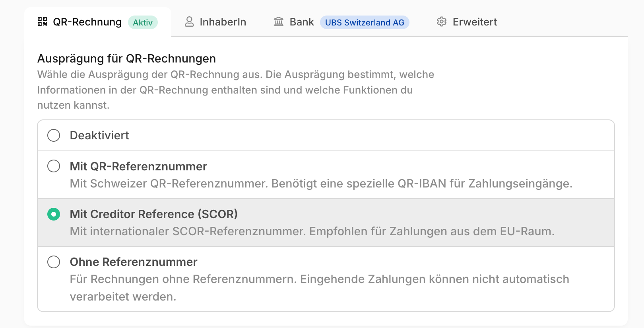Click the Ohne Referenznummer option title

(x=134, y=262)
